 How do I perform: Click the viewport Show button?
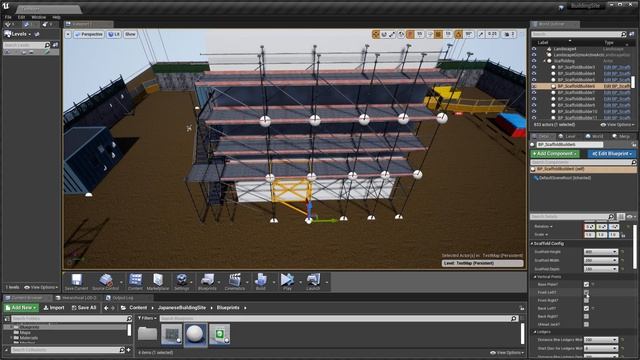[x=130, y=34]
